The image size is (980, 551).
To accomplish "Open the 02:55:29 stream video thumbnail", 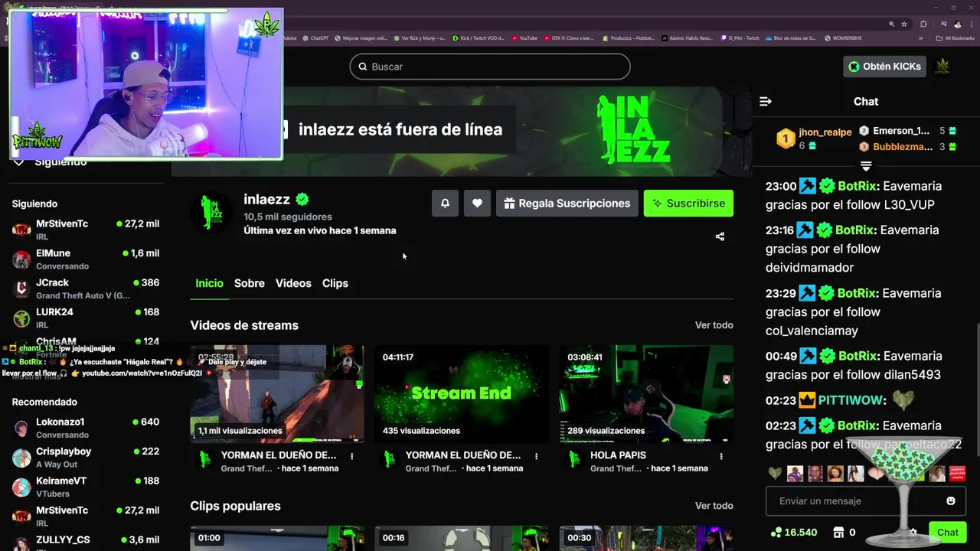I will [277, 394].
